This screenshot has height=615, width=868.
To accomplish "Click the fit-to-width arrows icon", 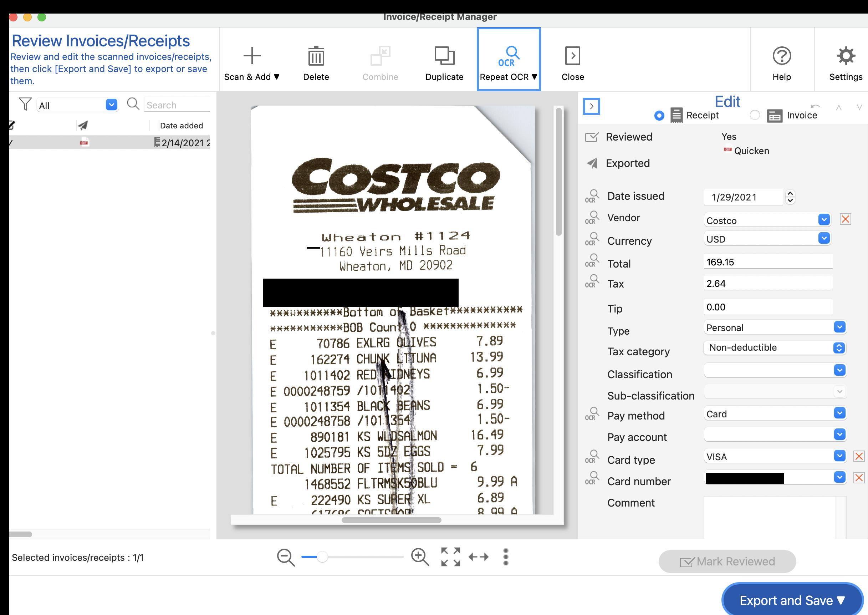I will click(479, 557).
